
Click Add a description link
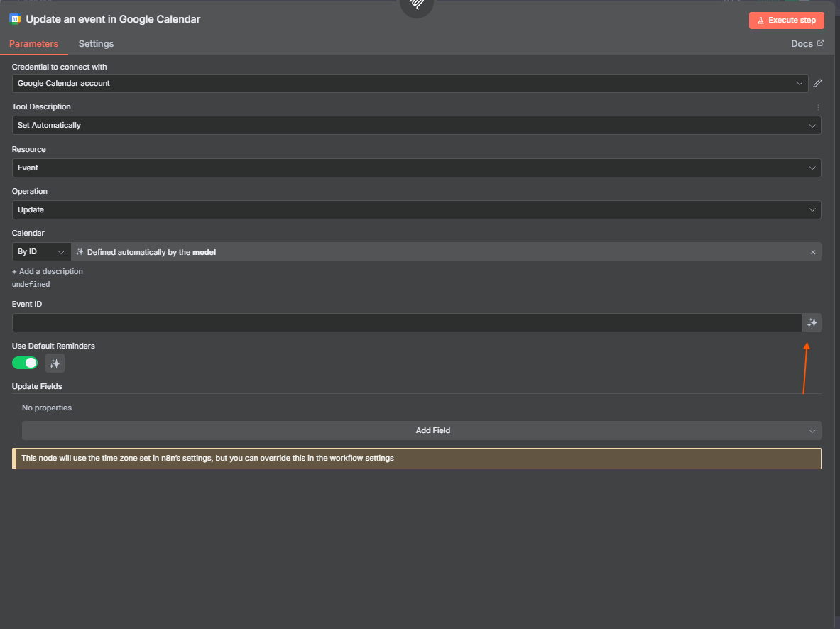click(x=47, y=271)
